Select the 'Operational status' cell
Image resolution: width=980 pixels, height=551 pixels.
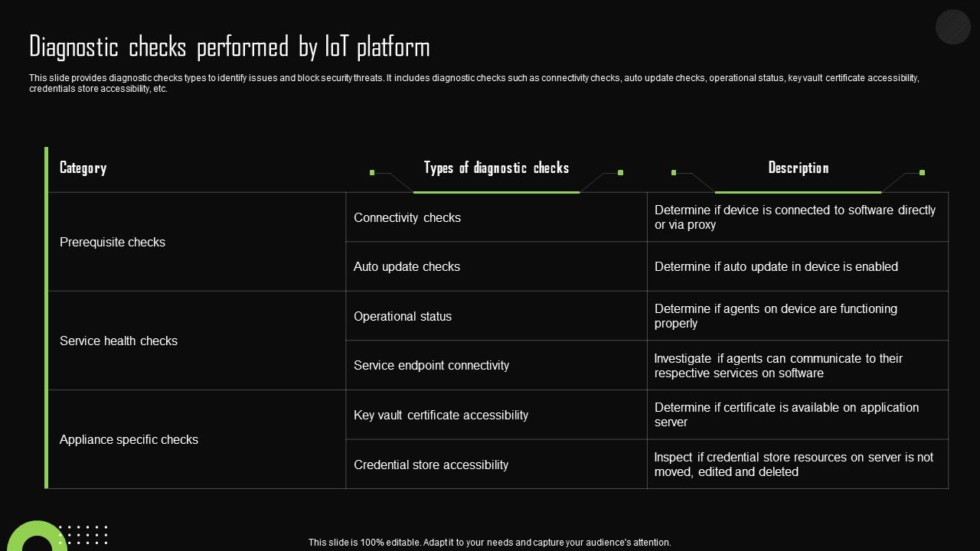496,316
